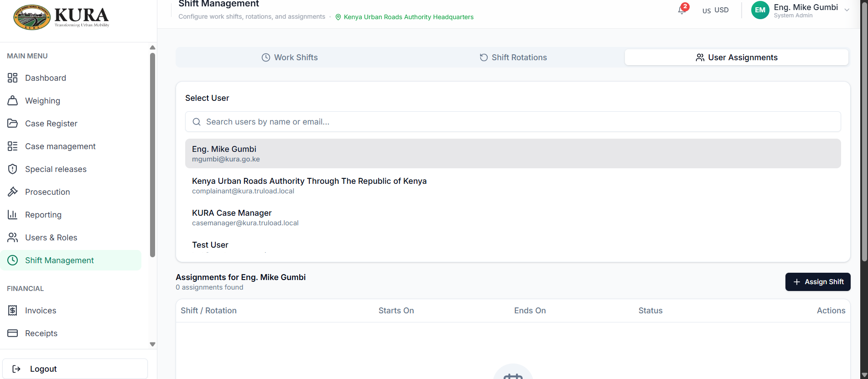Click the Work Shifts clock icon

(x=266, y=57)
